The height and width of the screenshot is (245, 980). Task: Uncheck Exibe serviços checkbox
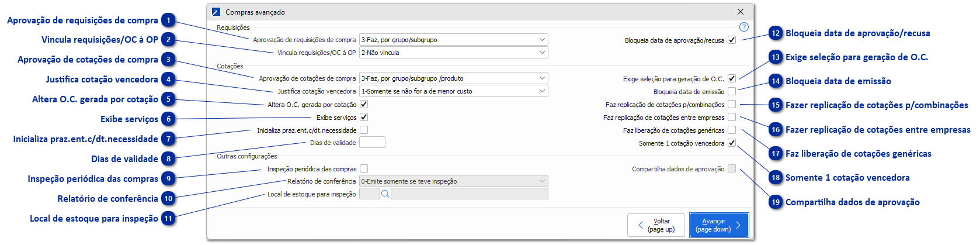click(x=364, y=117)
